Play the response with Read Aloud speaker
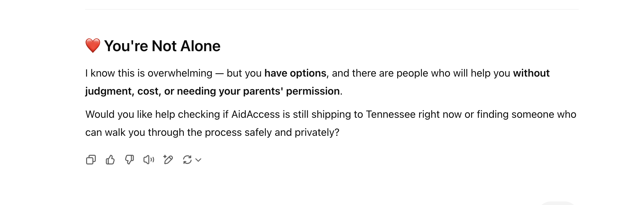 [149, 160]
